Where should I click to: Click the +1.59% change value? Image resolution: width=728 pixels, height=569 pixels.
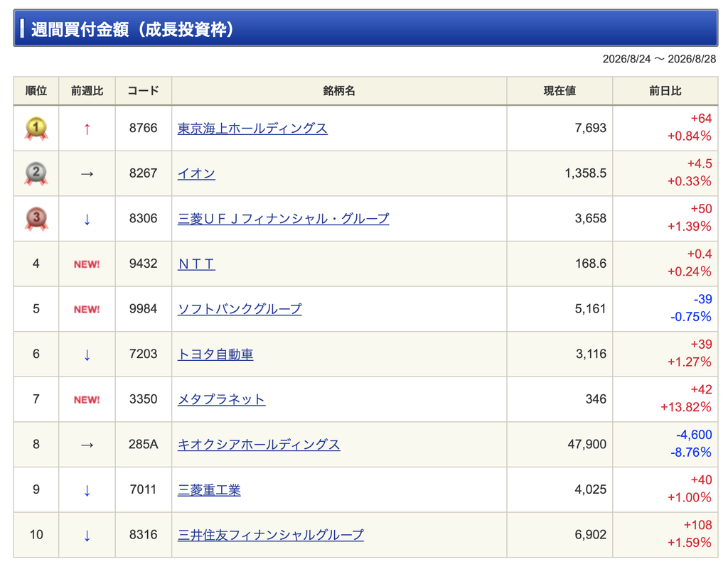pyautogui.click(x=690, y=543)
